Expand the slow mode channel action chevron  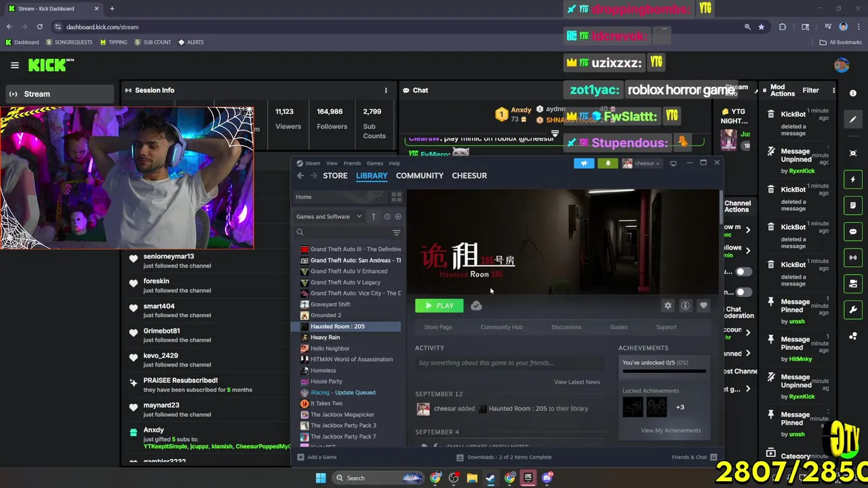click(748, 230)
